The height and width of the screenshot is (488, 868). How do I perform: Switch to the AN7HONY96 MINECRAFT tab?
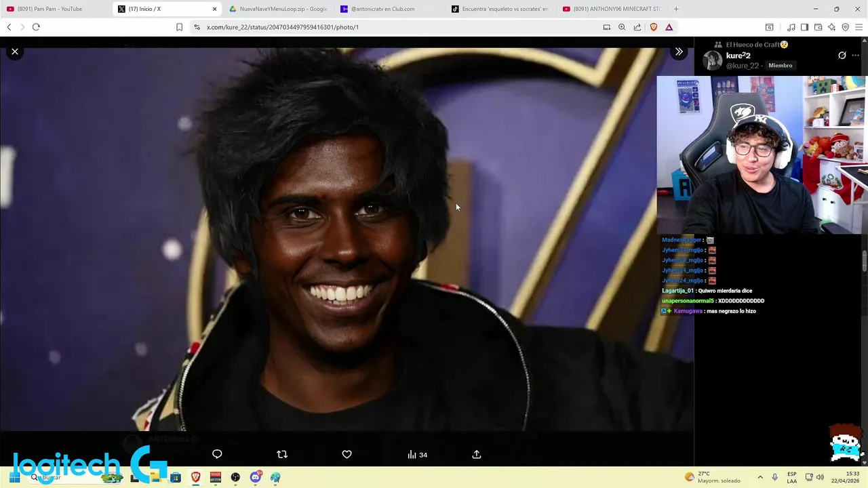tap(612, 9)
